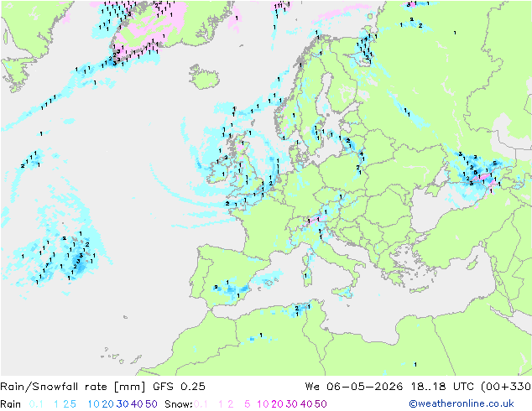Pick the snow legend value 50
Viewport: 532px width, 411px height.
[x=321, y=404]
